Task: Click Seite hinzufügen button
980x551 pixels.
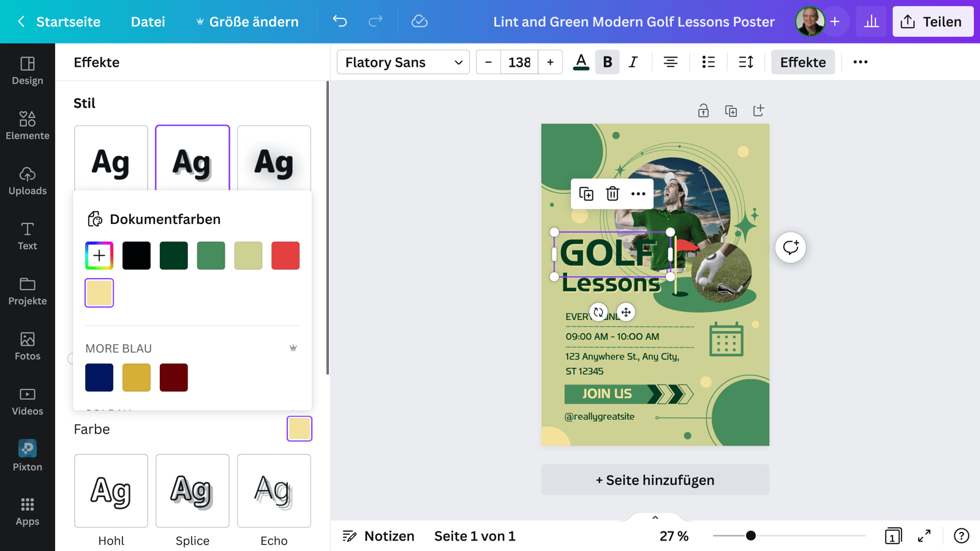Action: coord(655,480)
